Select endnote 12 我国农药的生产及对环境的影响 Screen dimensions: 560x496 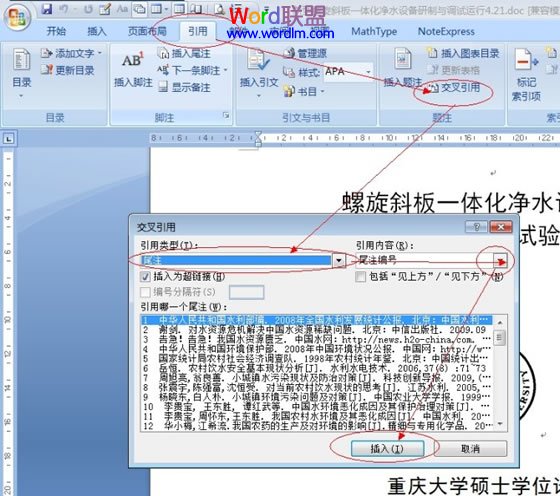pyautogui.click(x=316, y=426)
